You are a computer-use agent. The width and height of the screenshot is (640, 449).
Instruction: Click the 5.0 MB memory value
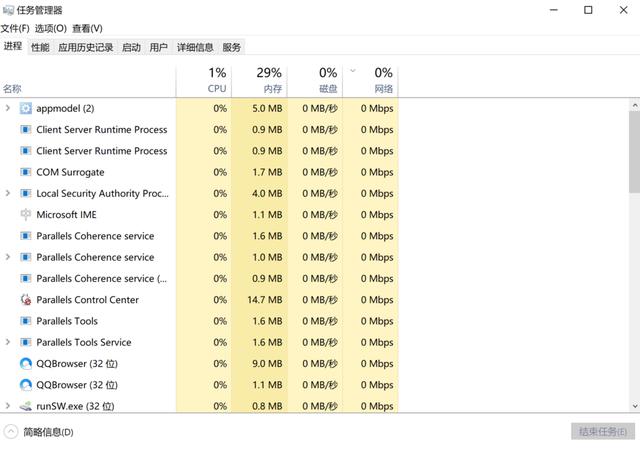click(x=267, y=108)
